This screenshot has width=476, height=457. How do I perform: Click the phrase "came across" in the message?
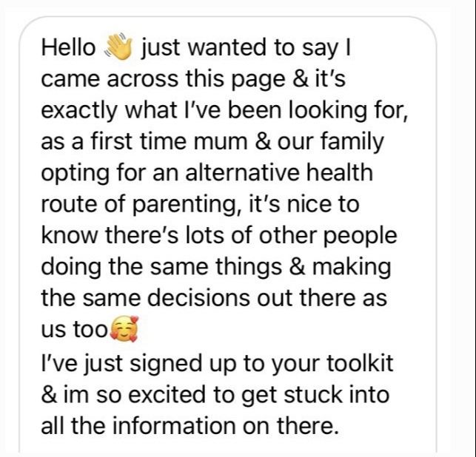coord(110,79)
